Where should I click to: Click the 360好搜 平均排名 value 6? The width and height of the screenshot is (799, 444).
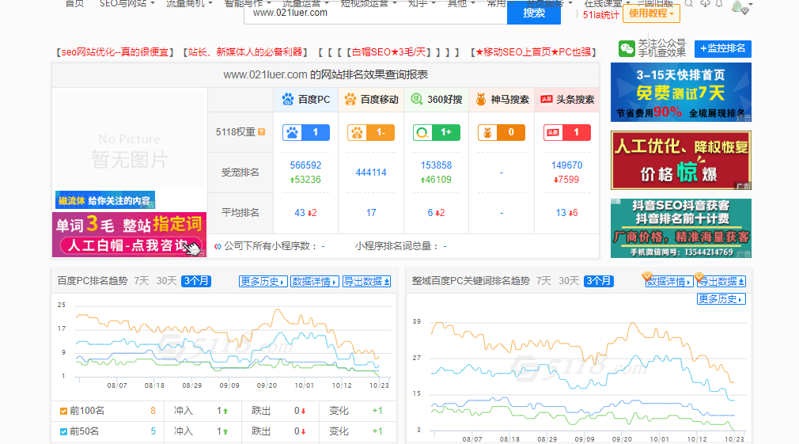coord(431,213)
